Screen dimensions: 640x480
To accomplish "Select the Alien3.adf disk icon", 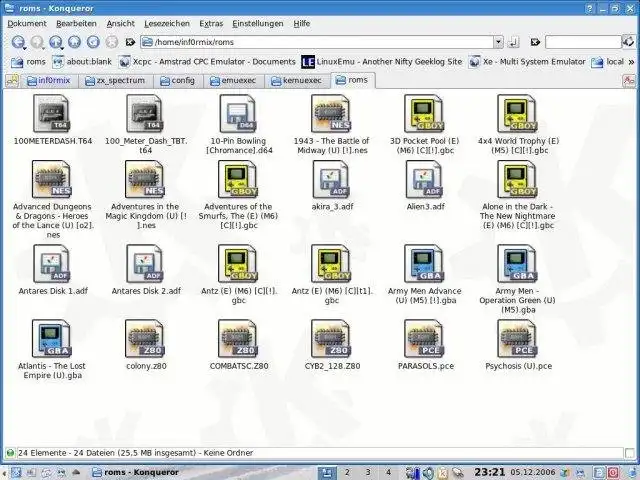I will (x=424, y=179).
